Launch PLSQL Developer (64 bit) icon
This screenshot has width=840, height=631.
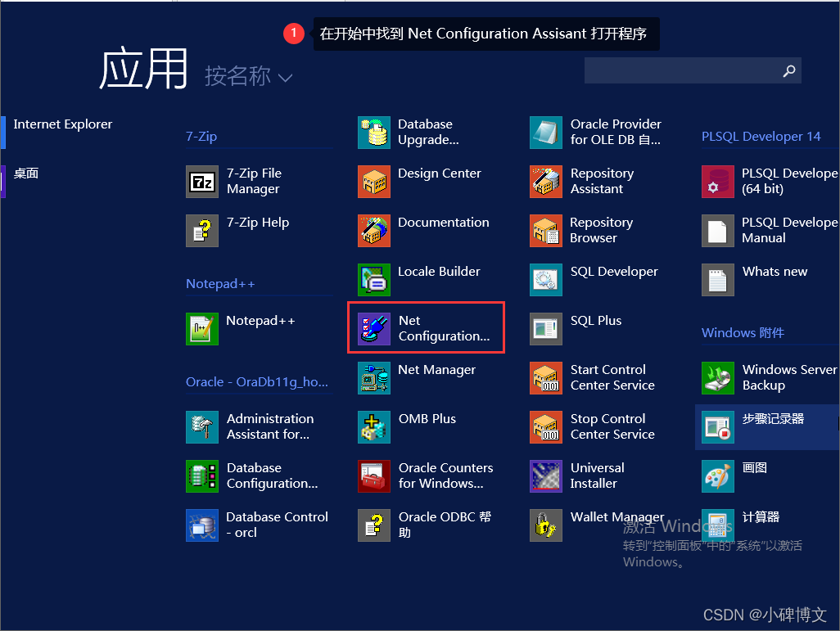point(718,182)
